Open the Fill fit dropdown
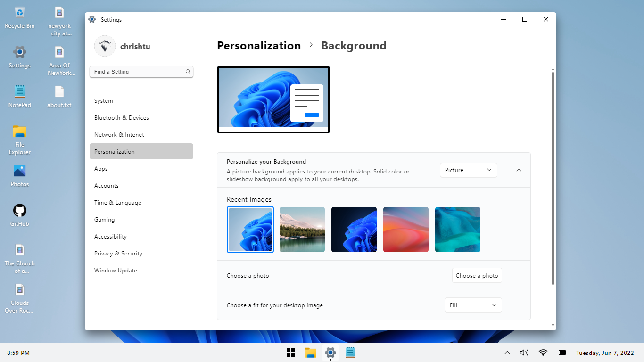This screenshot has width=644, height=362. (473, 305)
